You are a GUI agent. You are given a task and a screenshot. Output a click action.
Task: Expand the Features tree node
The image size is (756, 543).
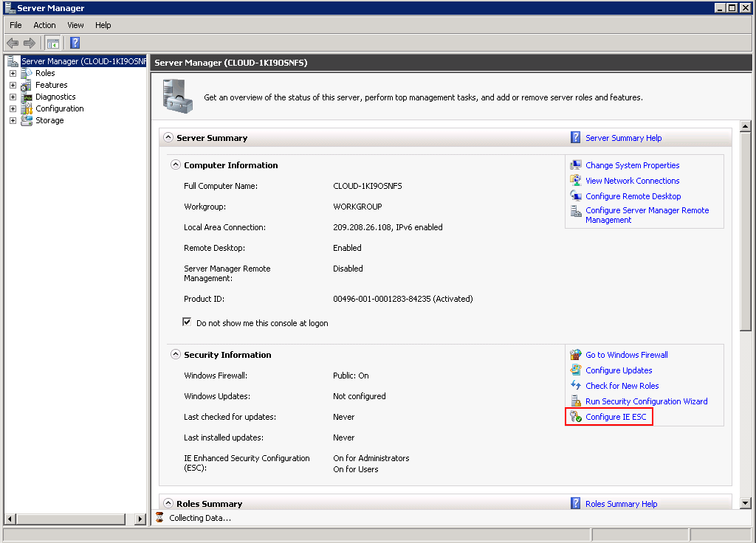click(13, 86)
